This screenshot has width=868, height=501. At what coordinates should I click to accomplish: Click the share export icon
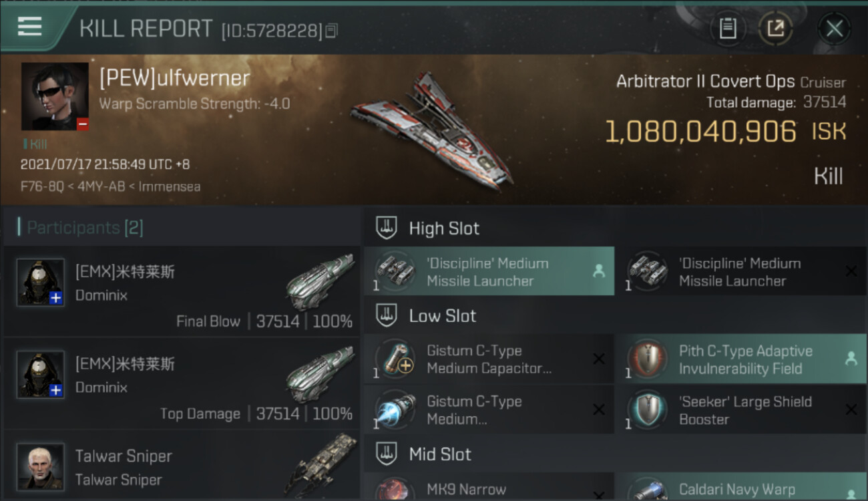[x=775, y=29]
